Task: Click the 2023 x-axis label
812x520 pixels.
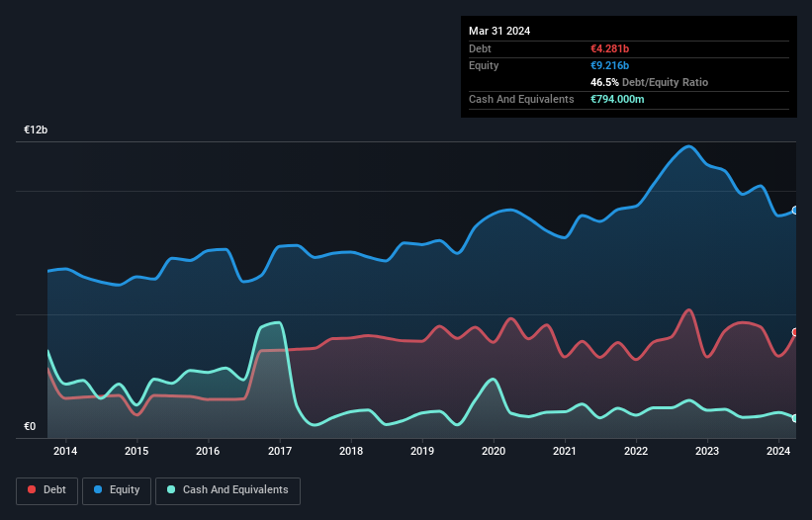Action: coord(707,451)
